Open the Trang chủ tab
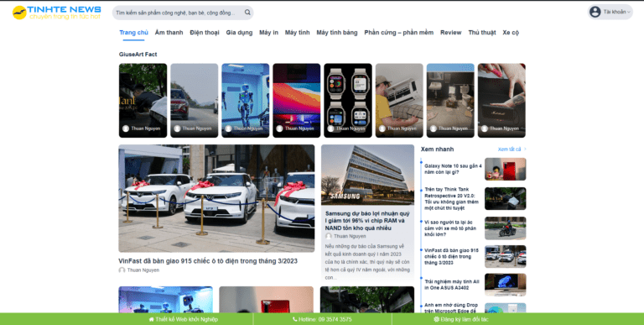Image resolution: width=644 pixels, height=325 pixels. [x=134, y=33]
